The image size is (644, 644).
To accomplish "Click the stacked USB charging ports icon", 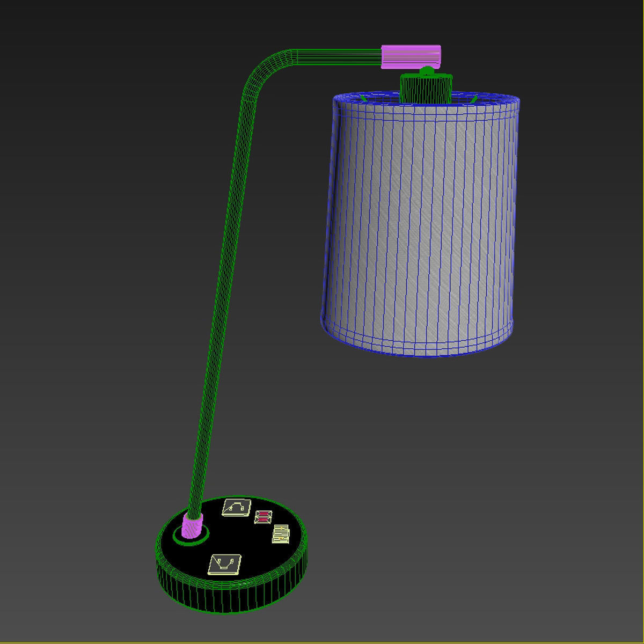I will coord(281,533).
